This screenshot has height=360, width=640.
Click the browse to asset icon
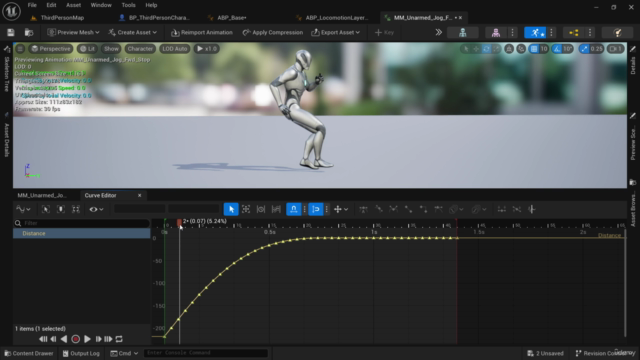click(x=29, y=32)
